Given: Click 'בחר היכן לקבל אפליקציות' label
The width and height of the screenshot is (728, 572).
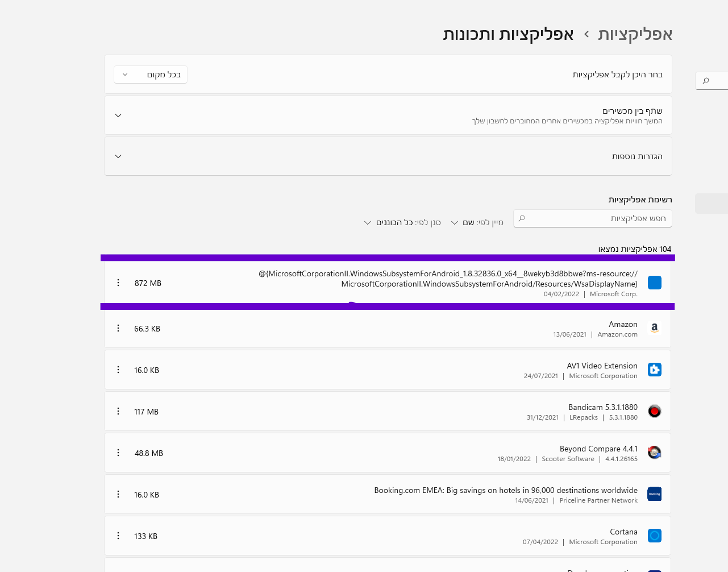Looking at the screenshot, I should pyautogui.click(x=617, y=74).
